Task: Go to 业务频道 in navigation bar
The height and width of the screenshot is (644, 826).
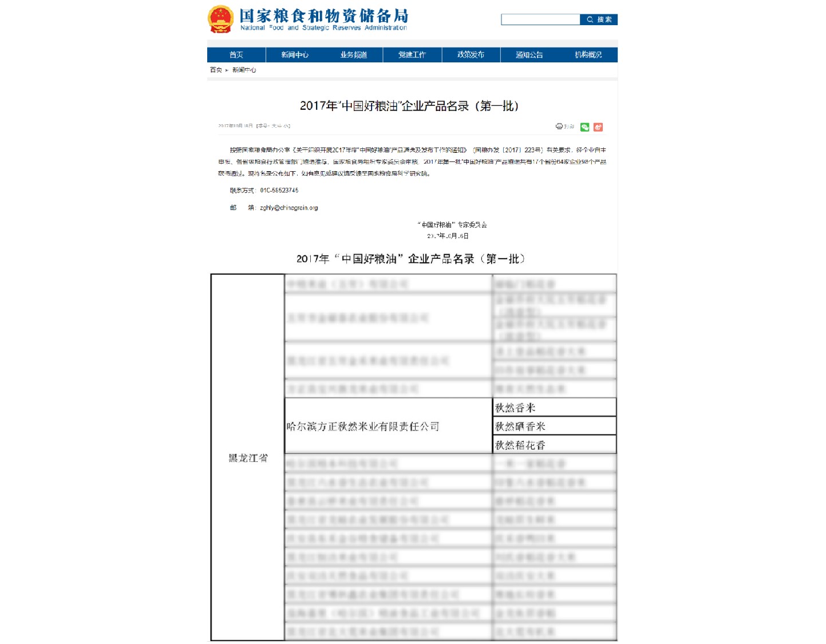Action: 353,55
